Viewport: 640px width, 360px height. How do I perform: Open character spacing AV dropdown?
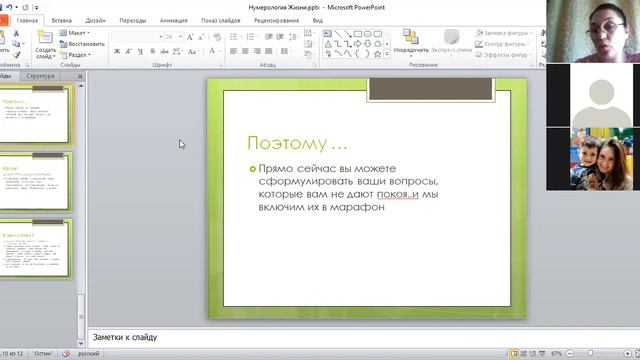pyautogui.click(x=177, y=51)
